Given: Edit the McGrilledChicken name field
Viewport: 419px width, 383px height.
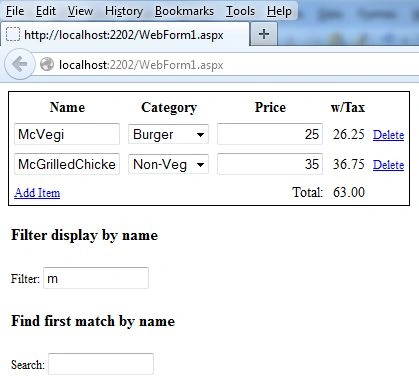Looking at the screenshot, I should pos(67,164).
